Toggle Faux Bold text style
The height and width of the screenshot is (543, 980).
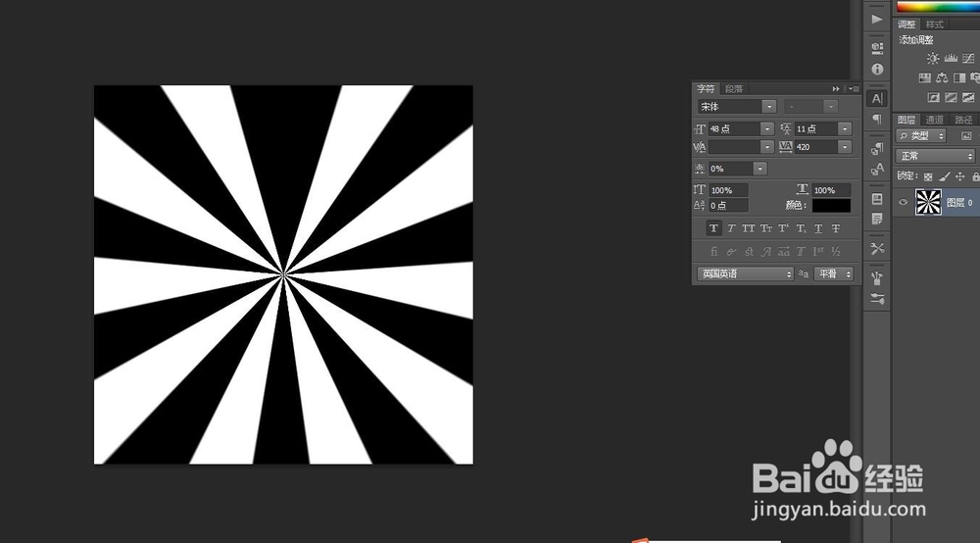pyautogui.click(x=713, y=228)
